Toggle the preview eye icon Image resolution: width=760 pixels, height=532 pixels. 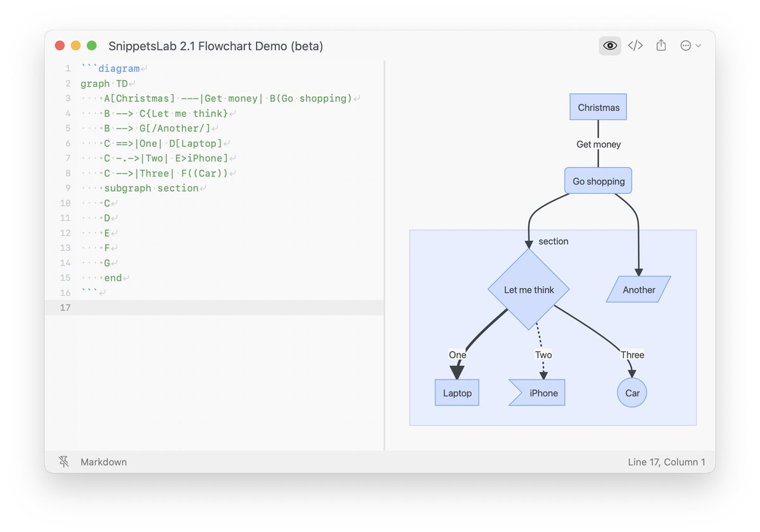pyautogui.click(x=610, y=46)
